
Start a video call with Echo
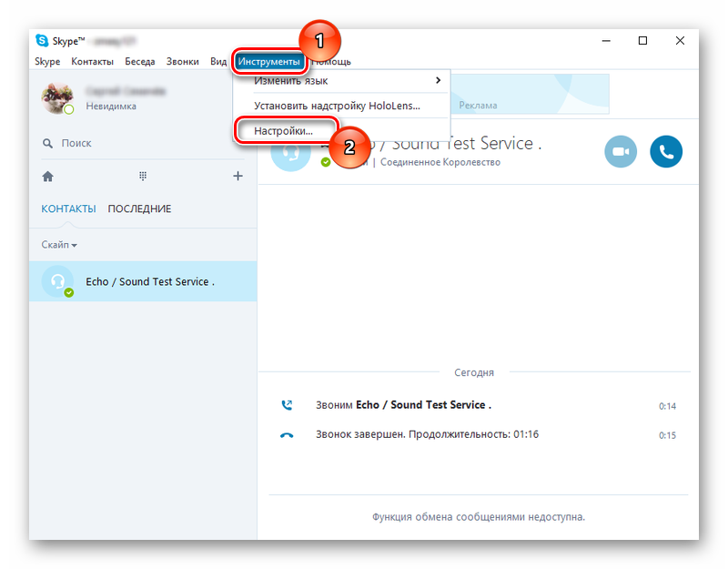point(621,152)
